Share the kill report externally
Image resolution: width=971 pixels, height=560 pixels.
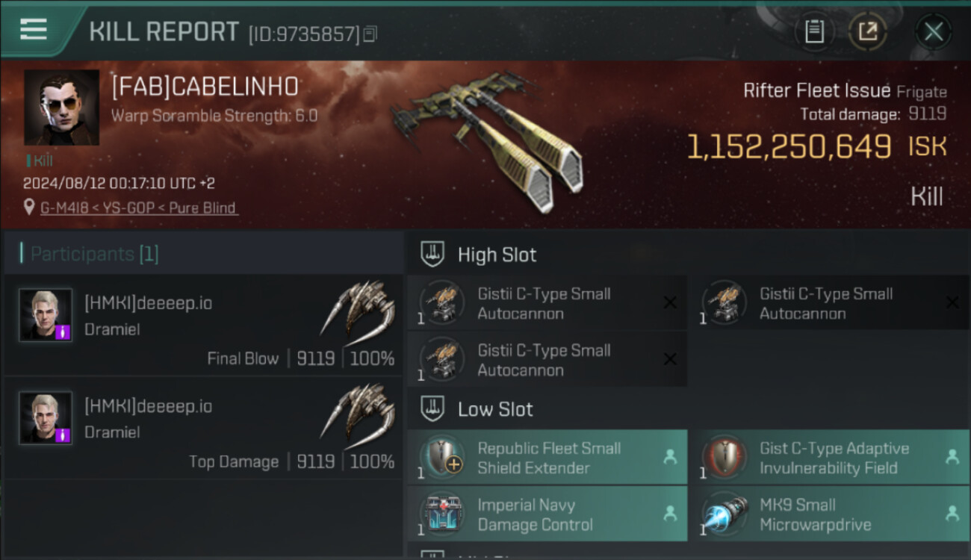tap(867, 31)
